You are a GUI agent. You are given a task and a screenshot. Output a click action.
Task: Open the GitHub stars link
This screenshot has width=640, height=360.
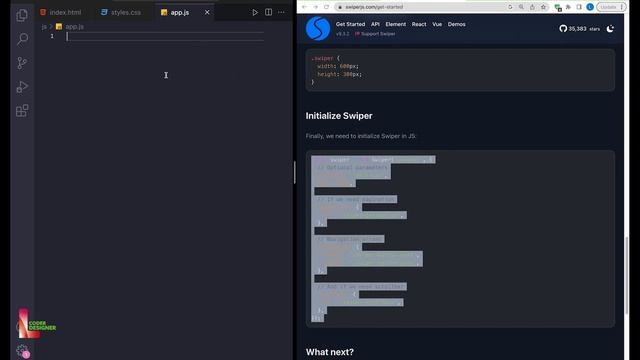pos(580,29)
